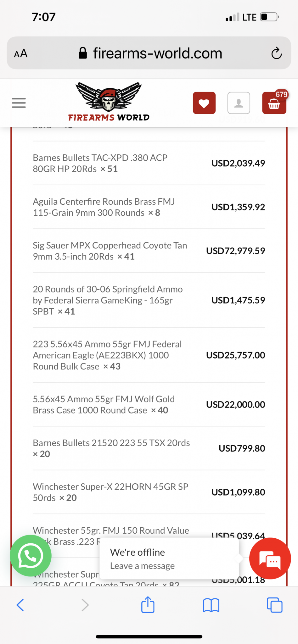Tap the Safari share icon

pyautogui.click(x=148, y=605)
